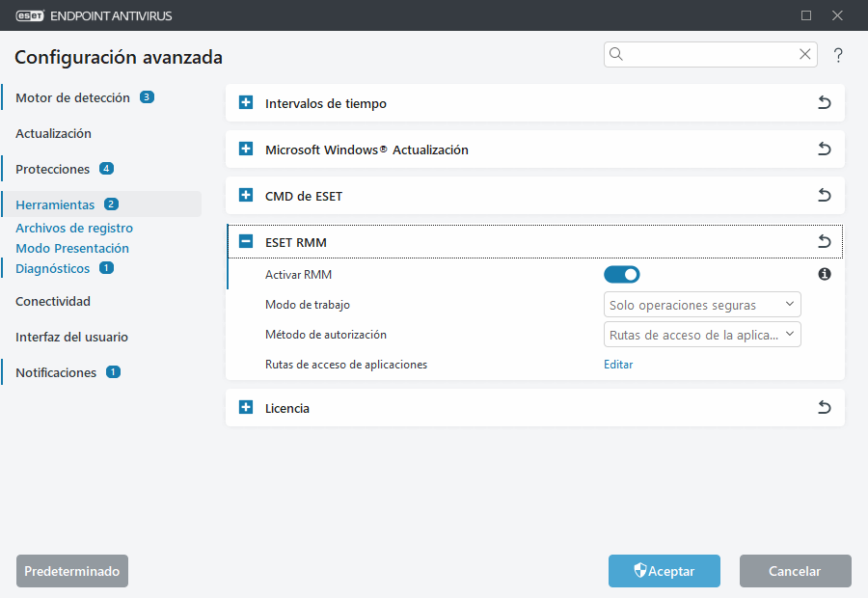Open Diagnósticos subsection
This screenshot has width=868, height=598.
(x=53, y=268)
